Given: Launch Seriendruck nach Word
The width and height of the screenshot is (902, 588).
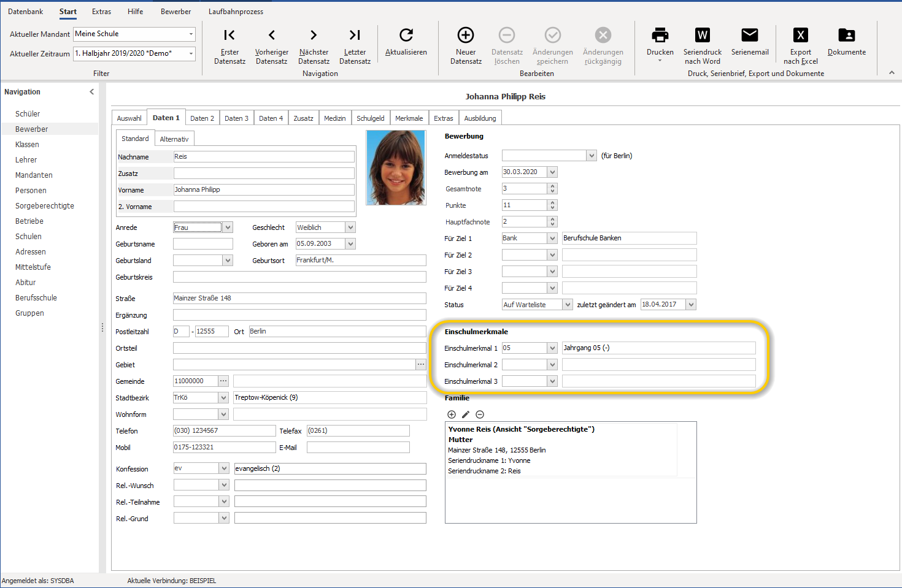Looking at the screenshot, I should (703, 35).
